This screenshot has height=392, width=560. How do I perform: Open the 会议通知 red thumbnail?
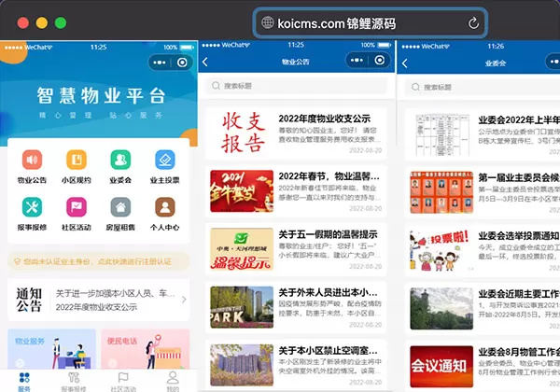tap(441, 367)
